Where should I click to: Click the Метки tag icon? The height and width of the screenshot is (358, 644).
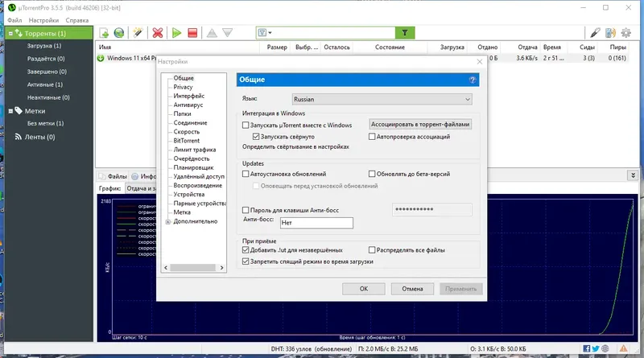(19, 110)
